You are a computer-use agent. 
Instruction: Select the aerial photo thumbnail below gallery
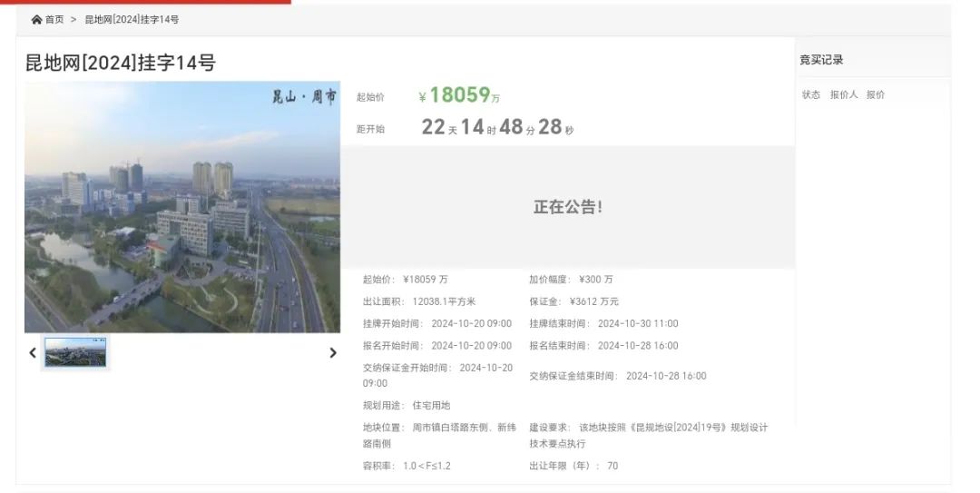[75, 352]
